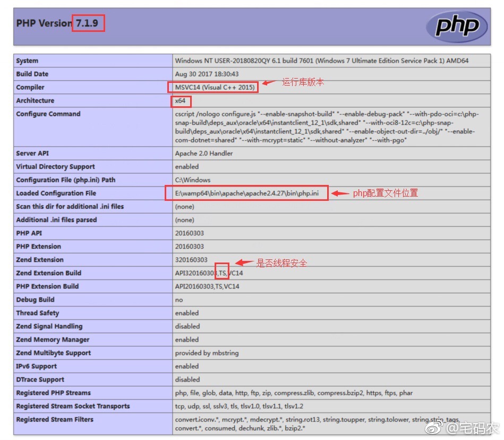Click the '320160303' Zend Extension value

(x=191, y=260)
